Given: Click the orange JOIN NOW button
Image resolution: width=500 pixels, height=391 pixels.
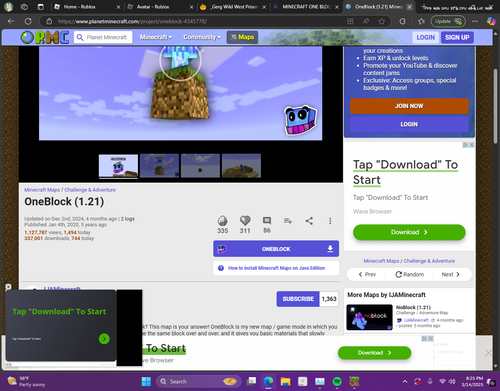Looking at the screenshot, I should (409, 106).
